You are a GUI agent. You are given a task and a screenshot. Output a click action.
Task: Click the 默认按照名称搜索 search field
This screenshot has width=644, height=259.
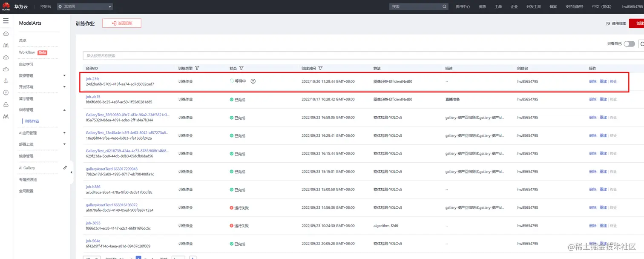pyautogui.click(x=363, y=56)
